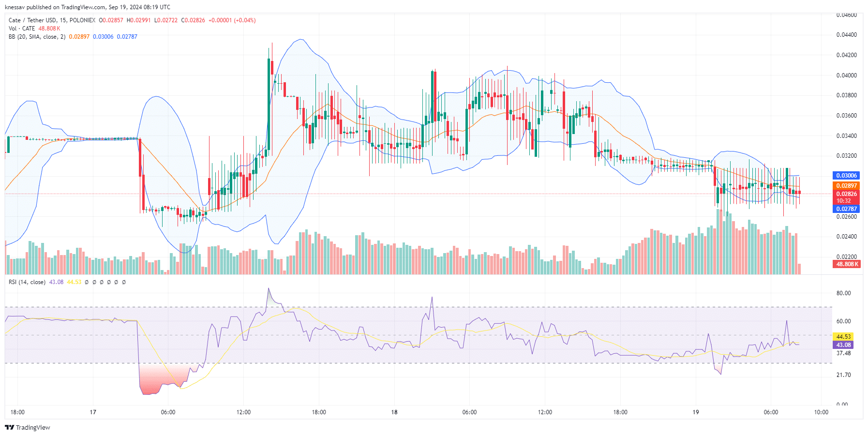Click the 18 date mark on time axis
The height and width of the screenshot is (436, 868).
point(394,412)
